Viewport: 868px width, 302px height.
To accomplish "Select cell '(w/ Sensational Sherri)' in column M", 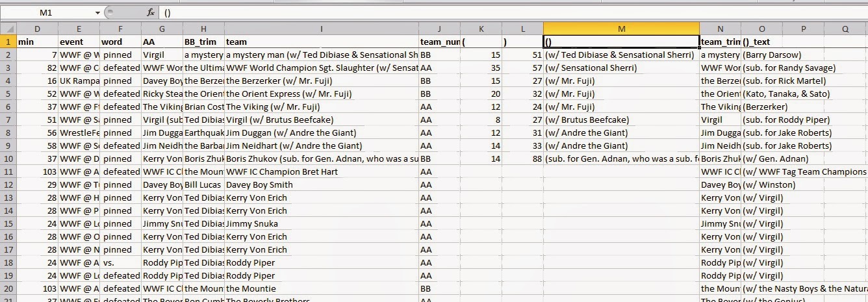I will pyautogui.click(x=621, y=68).
